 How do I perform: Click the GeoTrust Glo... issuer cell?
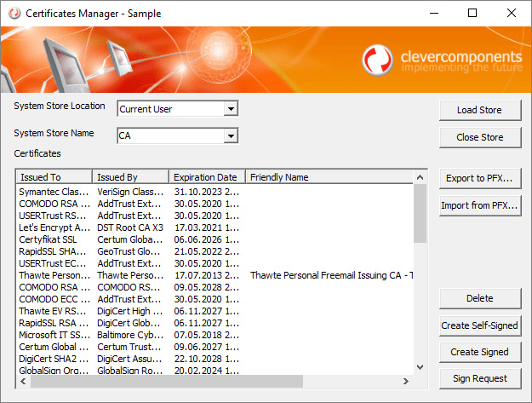129,251
